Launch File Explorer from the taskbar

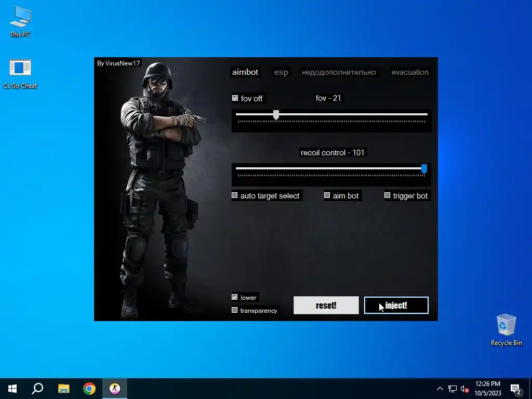point(63,389)
